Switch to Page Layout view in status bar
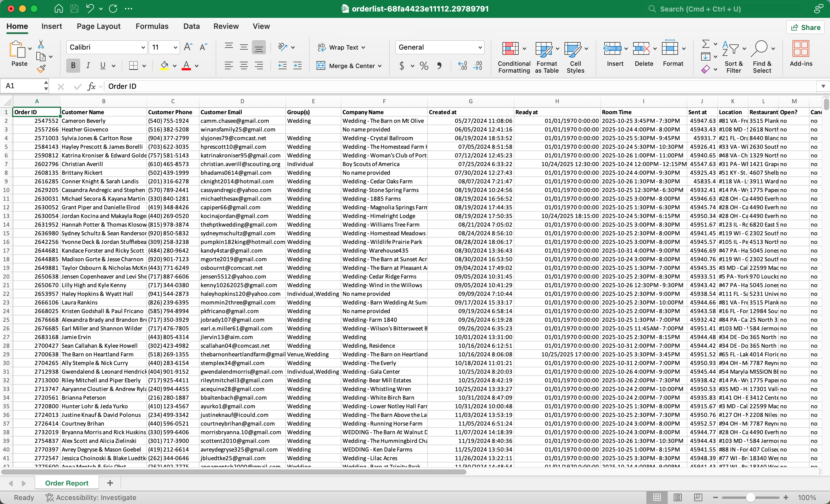The image size is (830, 504). (x=678, y=497)
